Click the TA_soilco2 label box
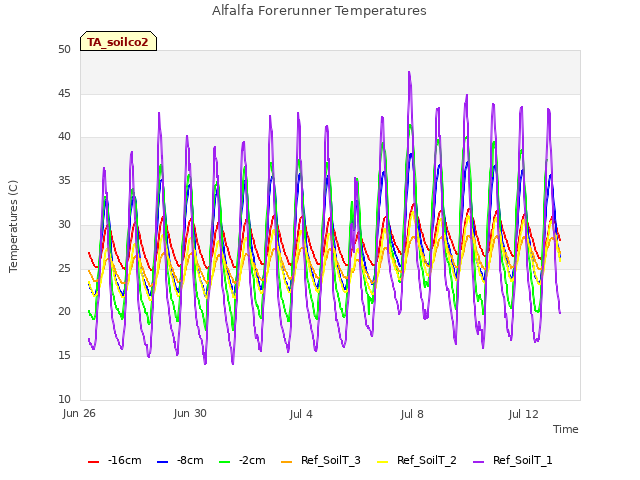The height and width of the screenshot is (480, 640). pos(118,41)
